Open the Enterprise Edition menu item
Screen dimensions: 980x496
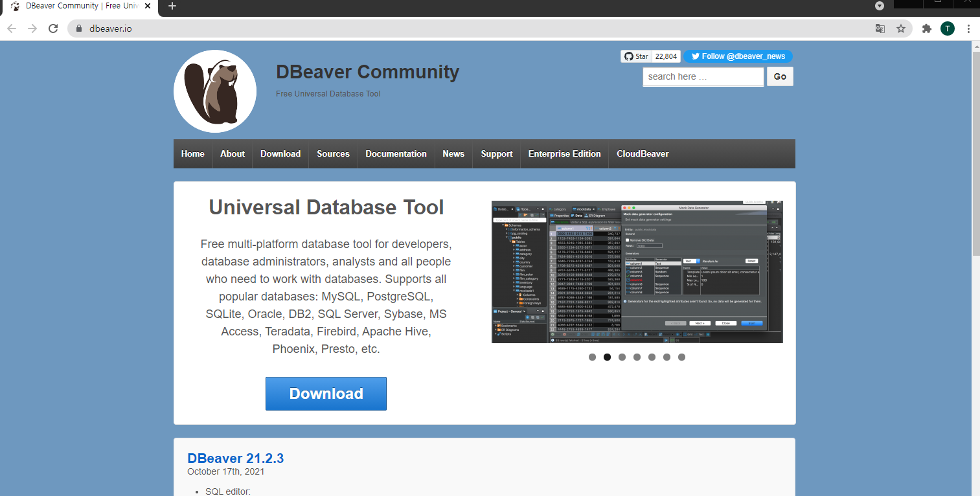(x=565, y=154)
